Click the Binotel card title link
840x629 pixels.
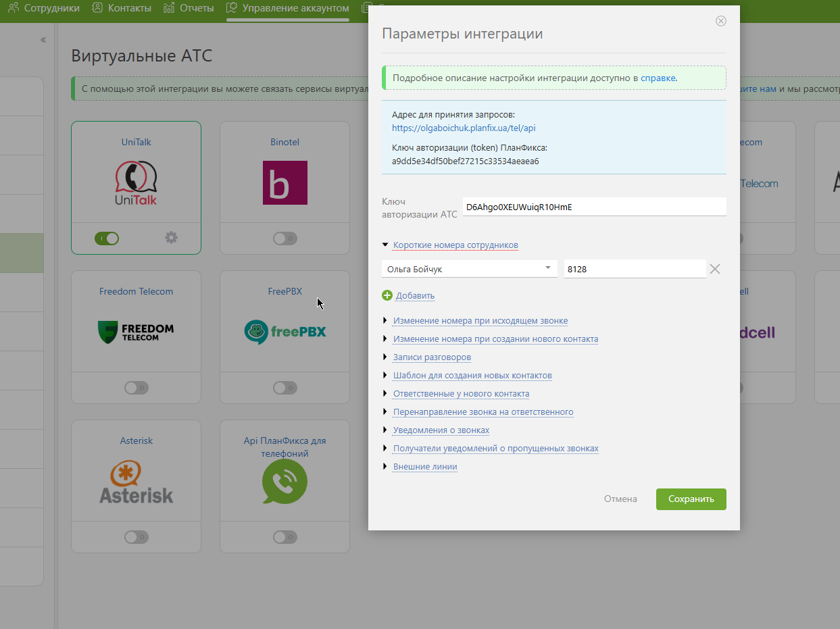(285, 143)
